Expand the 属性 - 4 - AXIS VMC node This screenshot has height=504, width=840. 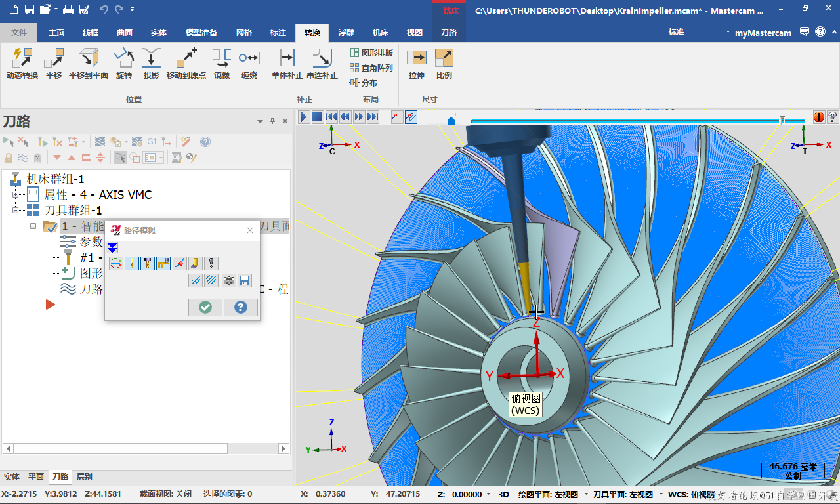pyautogui.click(x=16, y=194)
